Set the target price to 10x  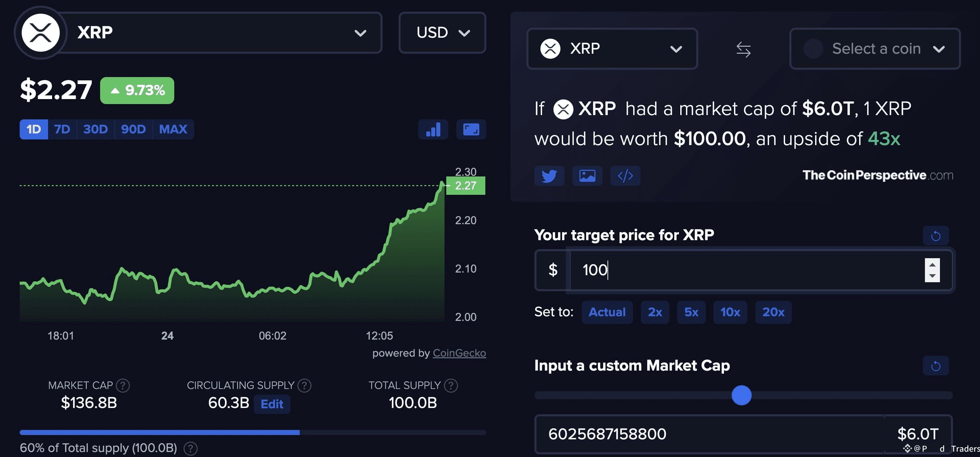[x=730, y=312]
